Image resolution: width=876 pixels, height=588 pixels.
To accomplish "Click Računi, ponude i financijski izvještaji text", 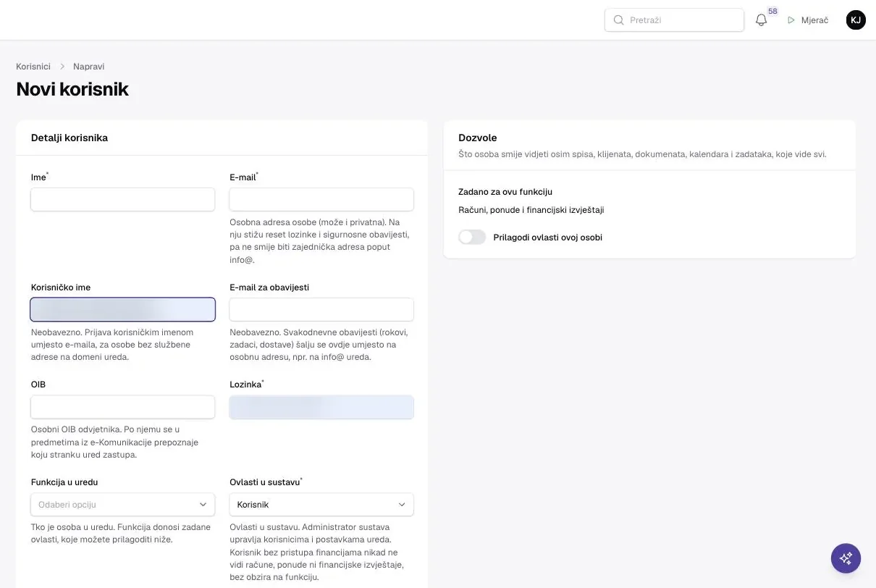I will 531,210.
